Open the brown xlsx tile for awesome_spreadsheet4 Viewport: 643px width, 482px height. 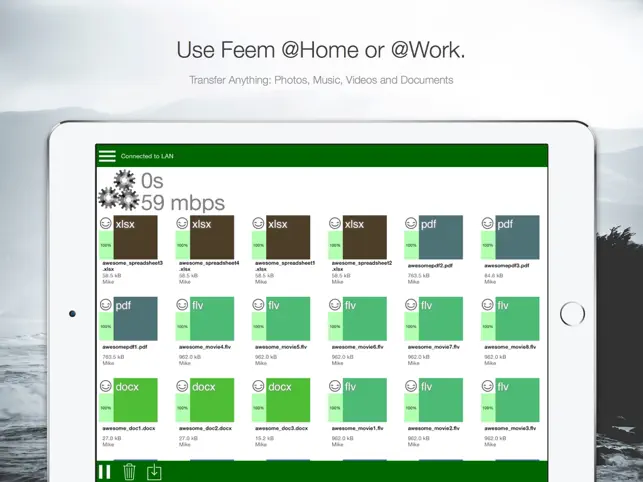tap(212, 237)
